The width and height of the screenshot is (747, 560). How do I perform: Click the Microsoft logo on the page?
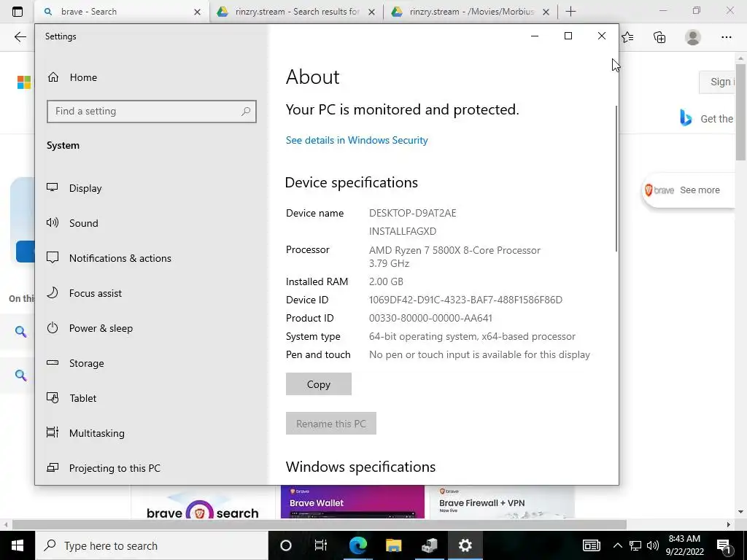(24, 82)
